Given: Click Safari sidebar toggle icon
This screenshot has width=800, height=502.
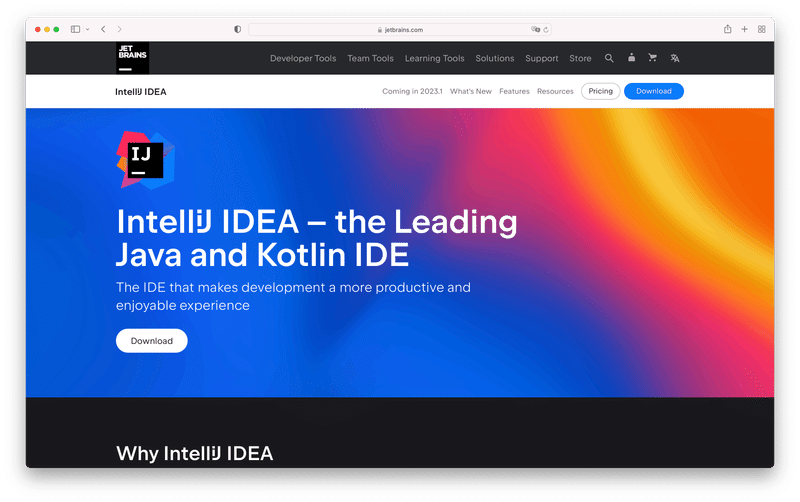Looking at the screenshot, I should tap(76, 30).
